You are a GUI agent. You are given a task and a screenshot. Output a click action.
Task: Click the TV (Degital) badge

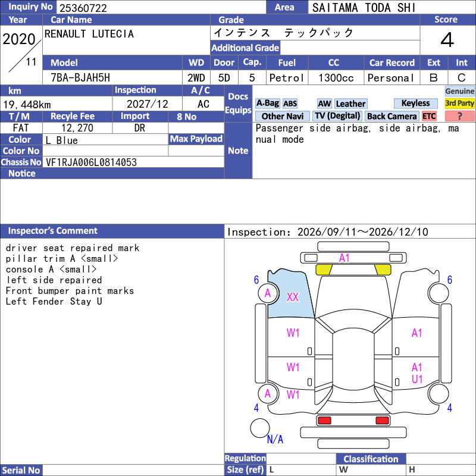pyautogui.click(x=337, y=116)
